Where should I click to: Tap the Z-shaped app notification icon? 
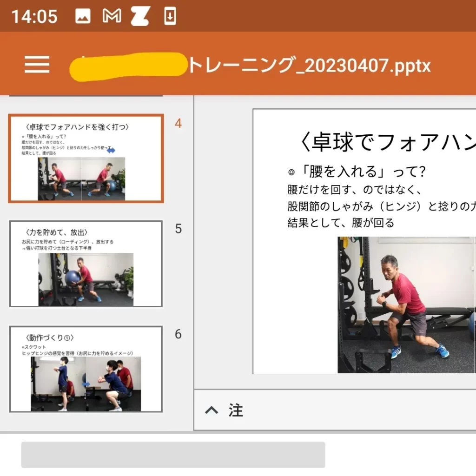coord(140,17)
